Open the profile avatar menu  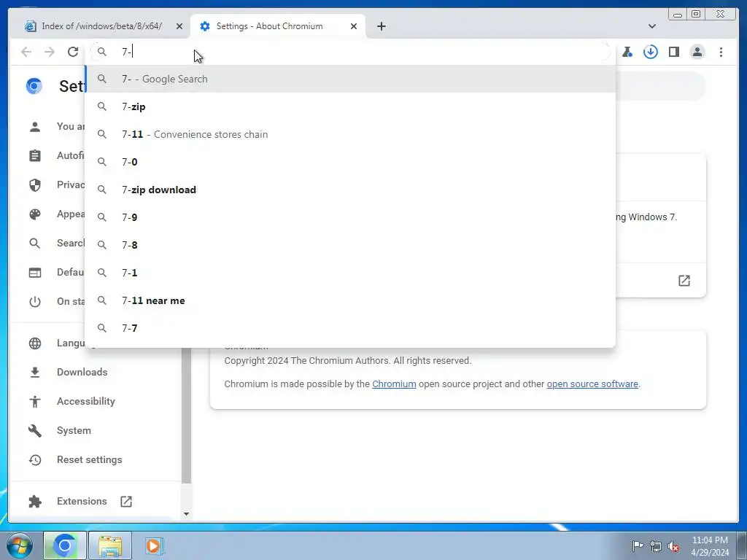(x=697, y=52)
